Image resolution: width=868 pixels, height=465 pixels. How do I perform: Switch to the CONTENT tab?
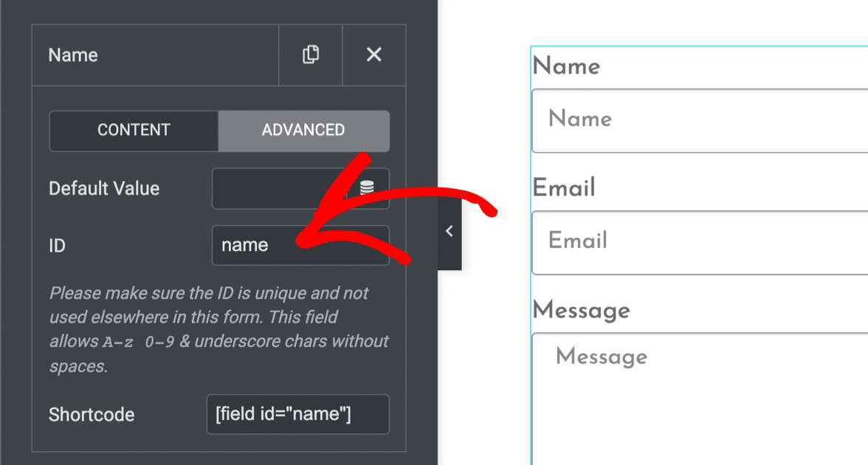pos(134,130)
